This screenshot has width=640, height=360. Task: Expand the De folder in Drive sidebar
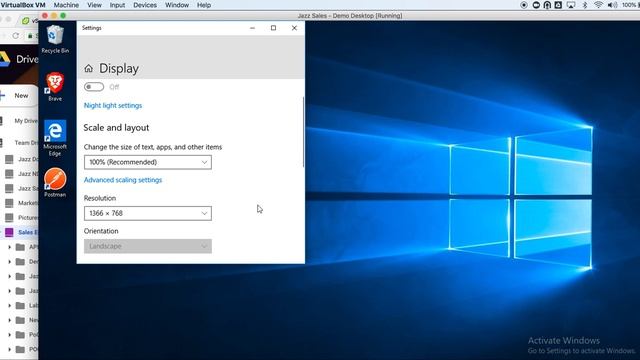(9, 262)
